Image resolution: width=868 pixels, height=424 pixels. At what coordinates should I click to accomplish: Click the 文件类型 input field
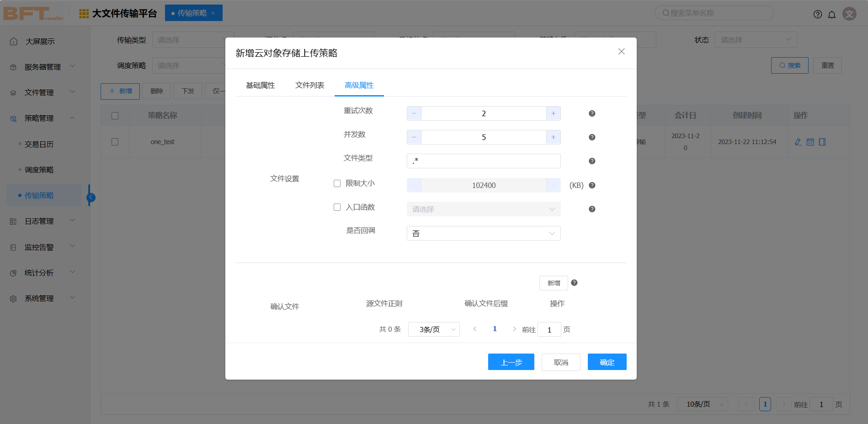click(483, 161)
